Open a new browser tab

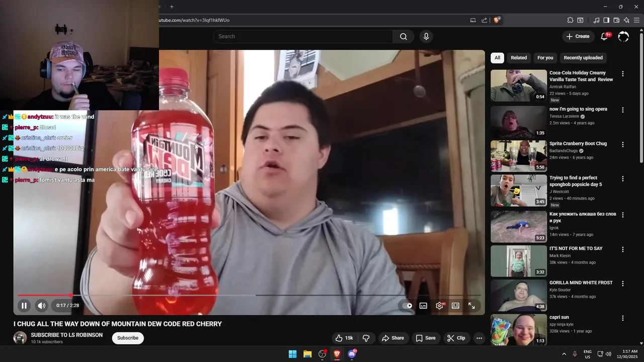[172, 7]
